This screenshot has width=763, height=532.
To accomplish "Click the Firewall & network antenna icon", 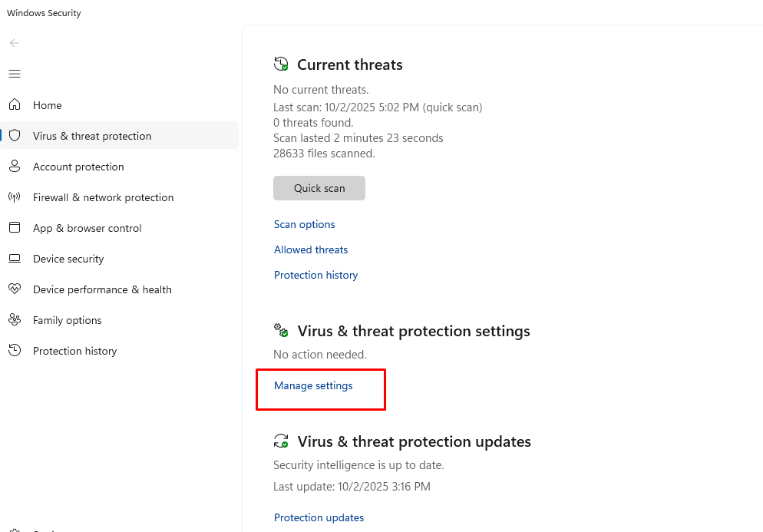I will (15, 197).
